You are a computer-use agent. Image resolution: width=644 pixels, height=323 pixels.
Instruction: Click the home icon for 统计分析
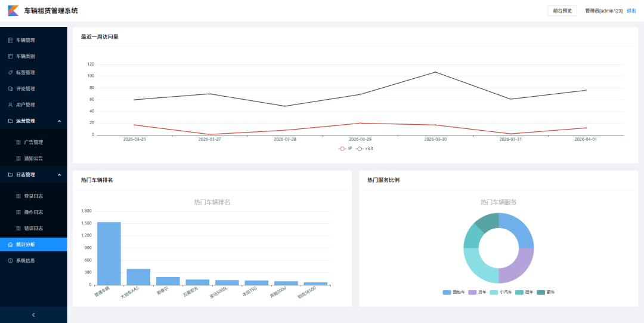point(11,244)
